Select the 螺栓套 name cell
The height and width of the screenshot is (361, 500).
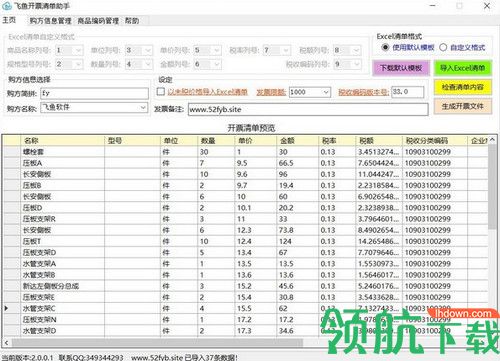point(62,152)
